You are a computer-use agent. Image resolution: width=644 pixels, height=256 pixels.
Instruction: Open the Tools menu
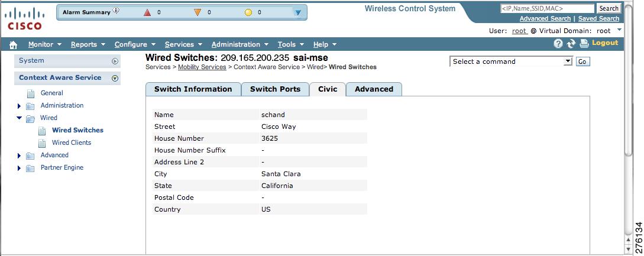(x=291, y=44)
